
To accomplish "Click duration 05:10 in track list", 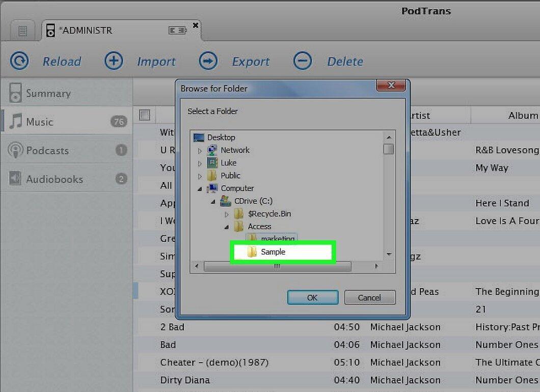I will tap(347, 362).
